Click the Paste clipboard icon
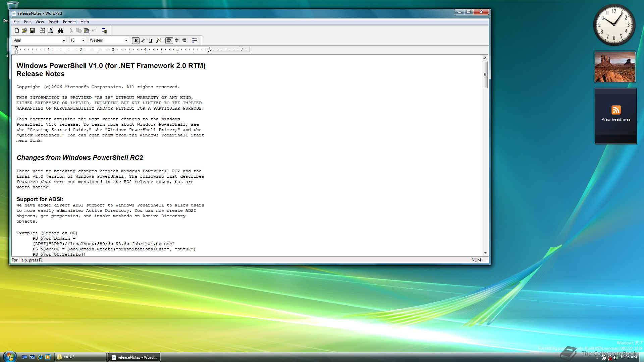This screenshot has width=644, height=362. click(87, 31)
